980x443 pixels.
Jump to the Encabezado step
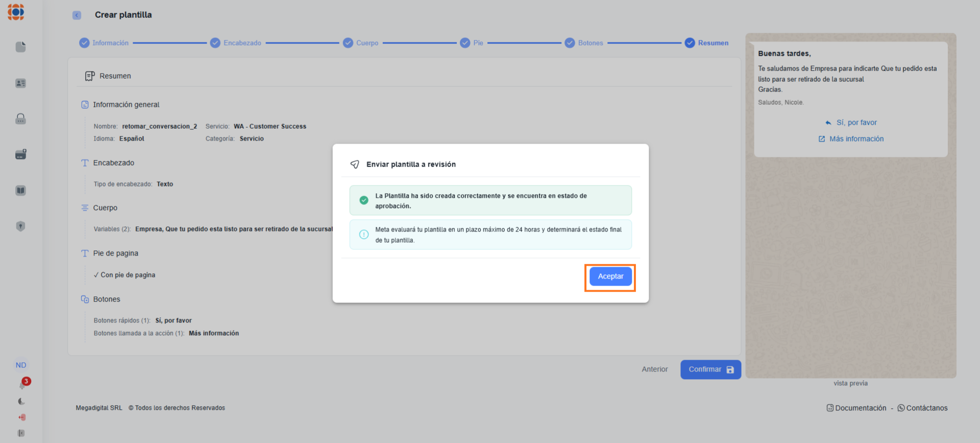pyautogui.click(x=236, y=43)
